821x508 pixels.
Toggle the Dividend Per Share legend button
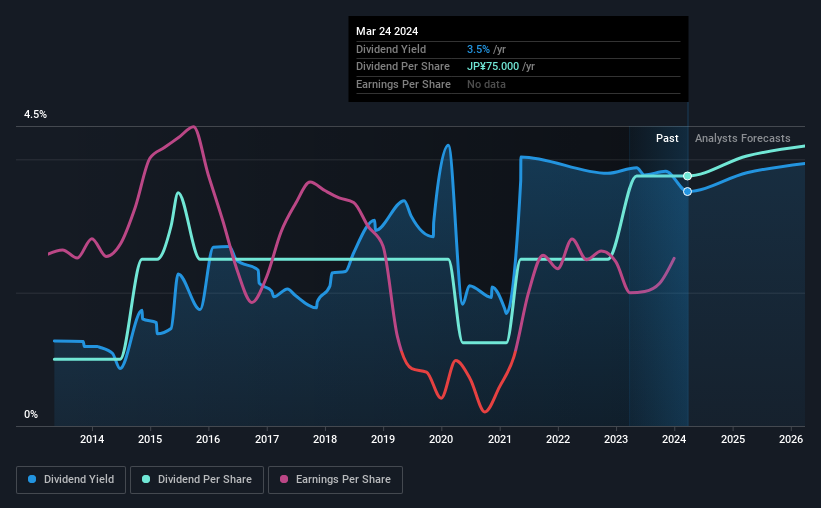tap(197, 480)
